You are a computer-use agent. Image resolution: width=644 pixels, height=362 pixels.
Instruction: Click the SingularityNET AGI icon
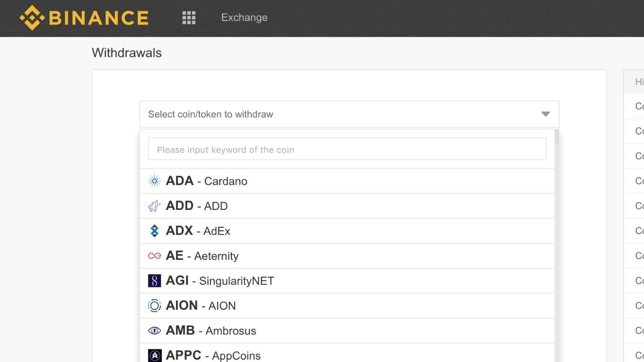[154, 281]
